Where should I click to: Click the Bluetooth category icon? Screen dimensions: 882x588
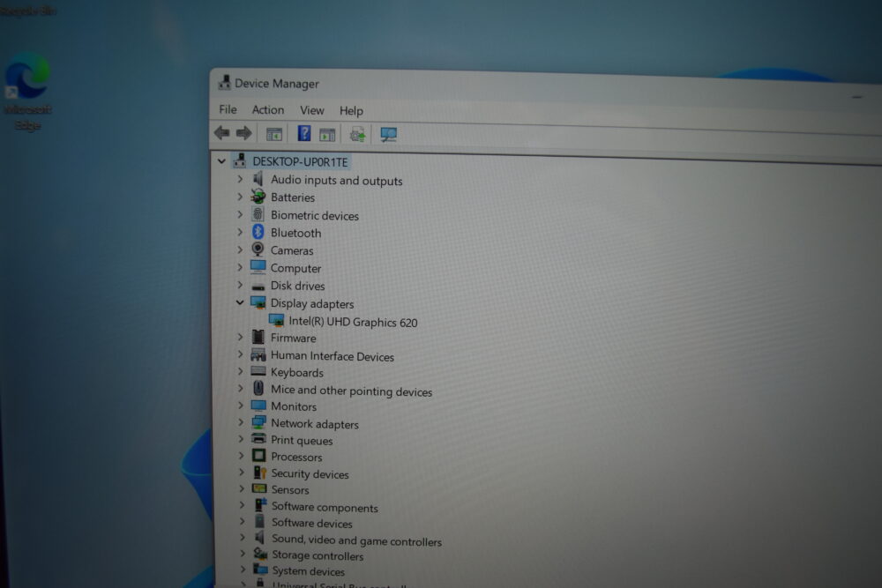click(x=258, y=232)
